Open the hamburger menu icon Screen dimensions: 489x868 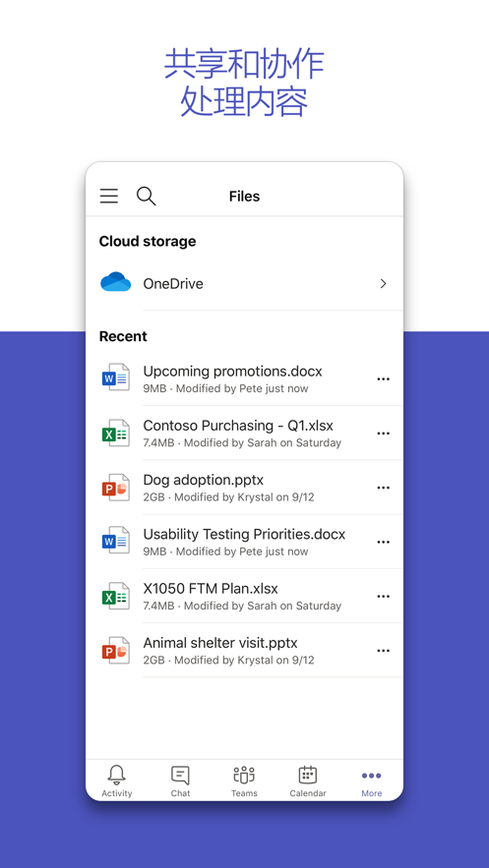click(x=108, y=196)
